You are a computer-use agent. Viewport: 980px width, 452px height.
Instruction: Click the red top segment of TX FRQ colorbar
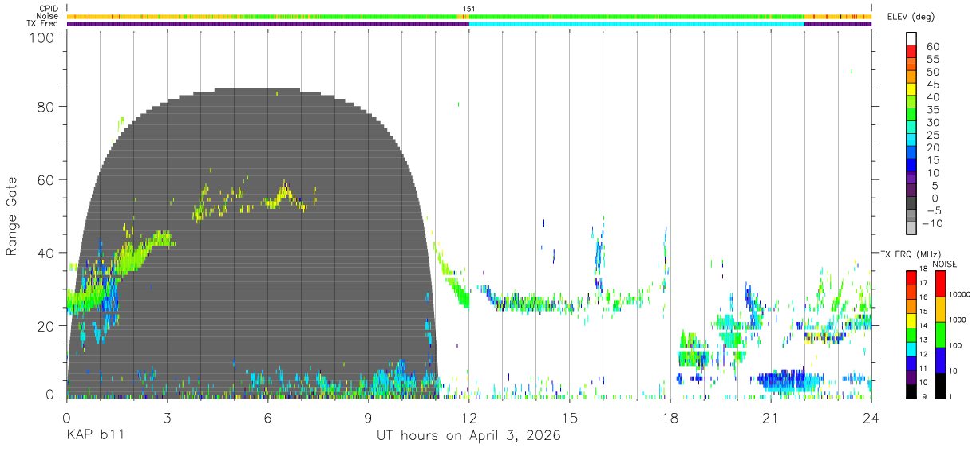(x=911, y=277)
